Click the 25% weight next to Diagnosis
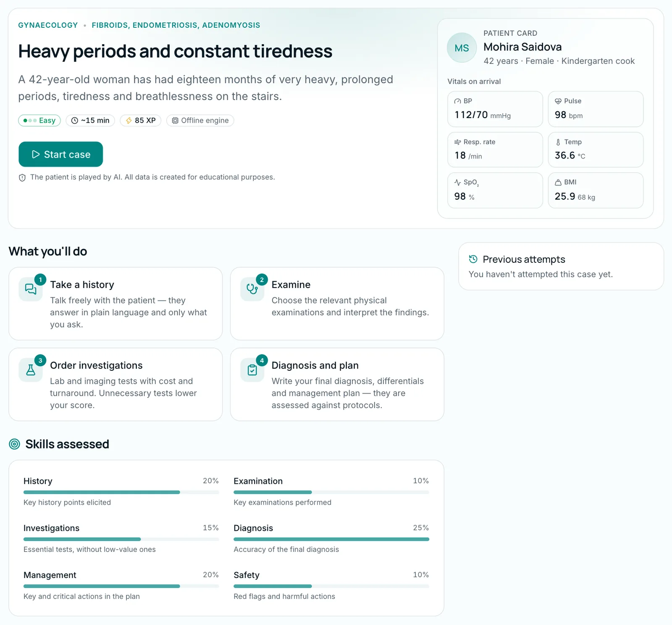This screenshot has height=625, width=672. point(421,528)
